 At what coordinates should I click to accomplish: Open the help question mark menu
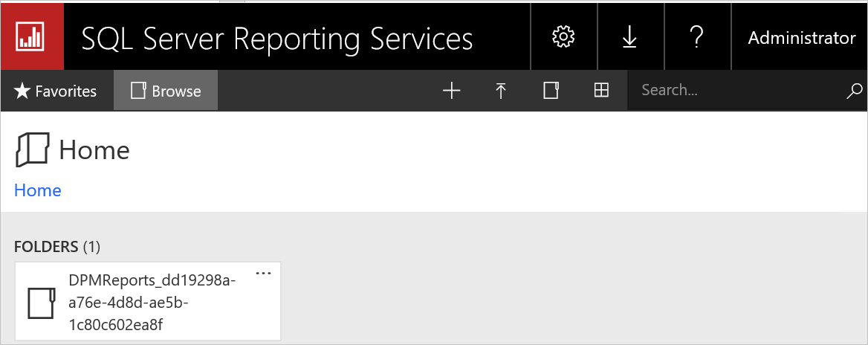tap(696, 37)
